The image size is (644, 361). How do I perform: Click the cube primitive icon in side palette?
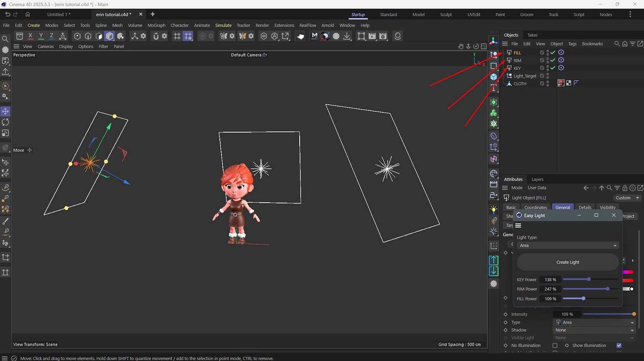494,77
